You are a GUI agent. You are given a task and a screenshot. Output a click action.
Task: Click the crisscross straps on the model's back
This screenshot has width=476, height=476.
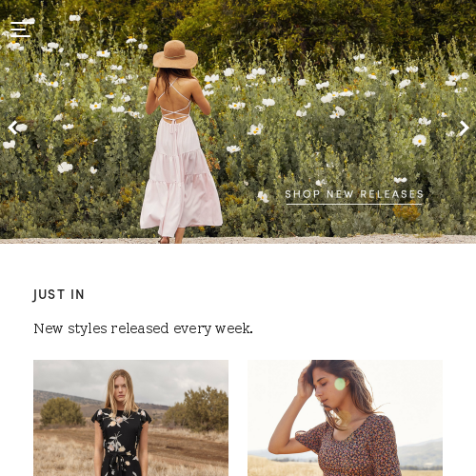tap(175, 102)
